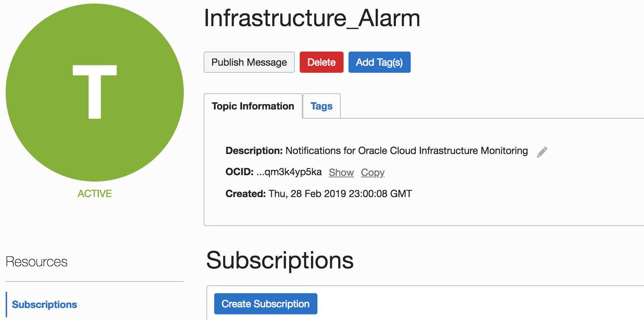Click the bold Description field label
Image resolution: width=644 pixels, height=320 pixels.
(x=254, y=151)
